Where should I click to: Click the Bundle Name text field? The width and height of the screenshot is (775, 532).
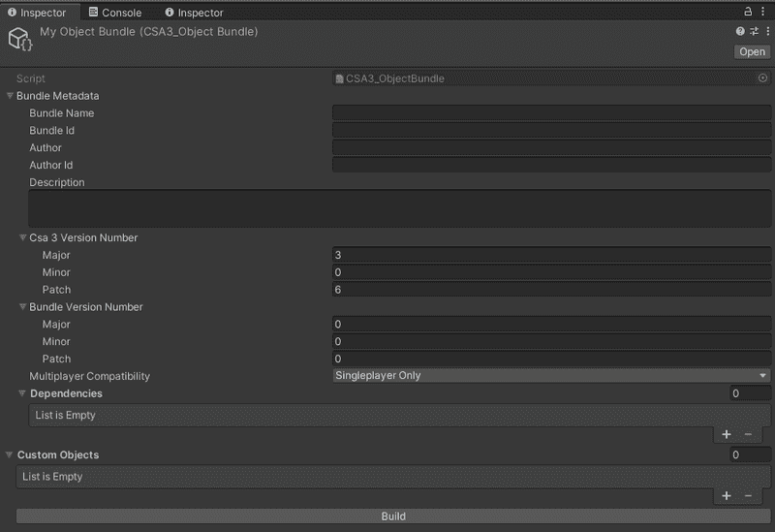(550, 113)
